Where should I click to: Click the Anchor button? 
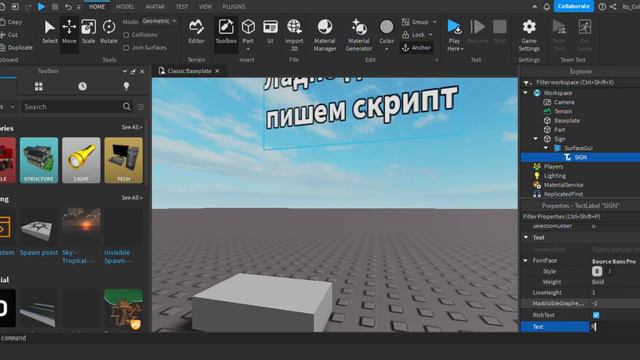(416, 48)
